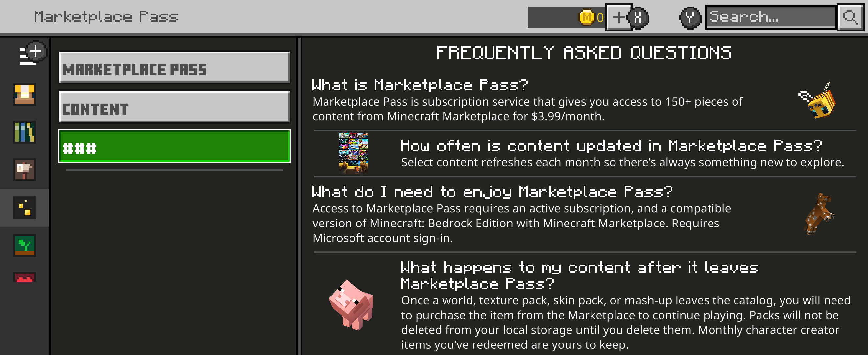The width and height of the screenshot is (868, 355).
Task: Click the content collage thumbnail
Action: [x=353, y=153]
